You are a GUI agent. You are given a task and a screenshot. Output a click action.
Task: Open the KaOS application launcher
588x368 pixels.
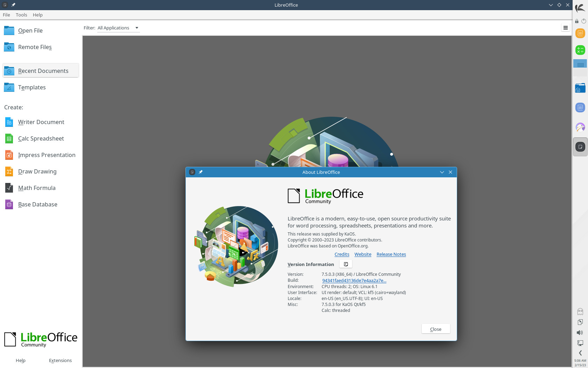(x=580, y=8)
